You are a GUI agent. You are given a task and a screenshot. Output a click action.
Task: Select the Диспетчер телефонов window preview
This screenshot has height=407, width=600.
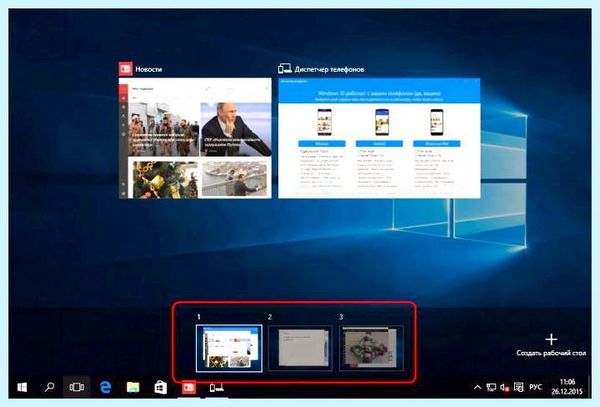pyautogui.click(x=379, y=138)
